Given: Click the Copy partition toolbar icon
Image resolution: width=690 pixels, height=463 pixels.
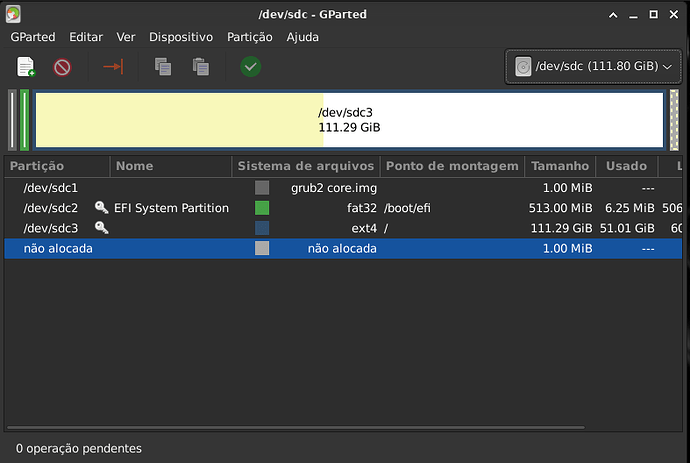Looking at the screenshot, I should point(162,67).
